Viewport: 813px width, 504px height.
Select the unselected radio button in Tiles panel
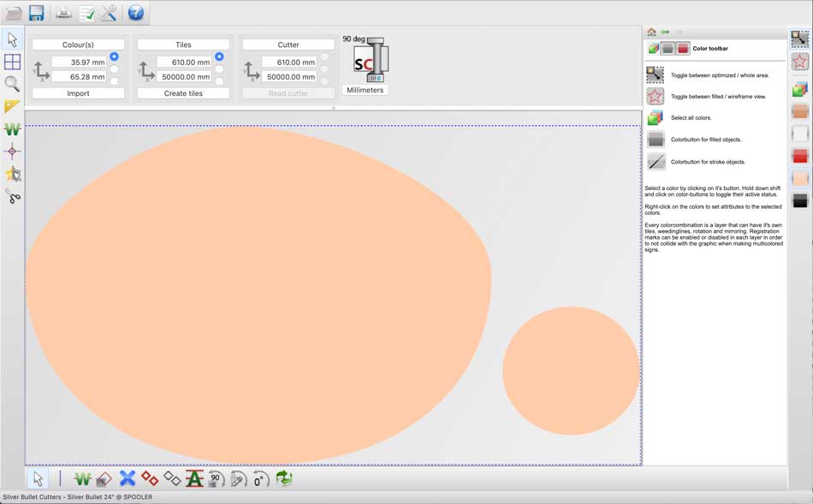tap(219, 69)
